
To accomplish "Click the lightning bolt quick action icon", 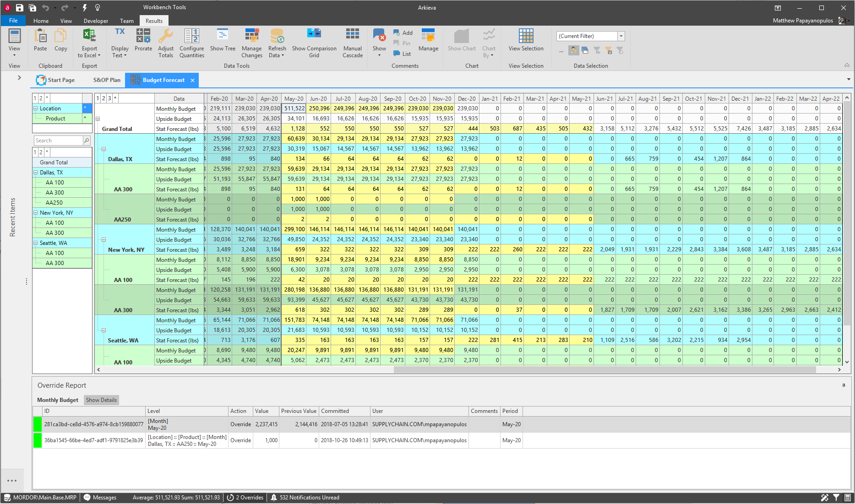I will pos(85,8).
